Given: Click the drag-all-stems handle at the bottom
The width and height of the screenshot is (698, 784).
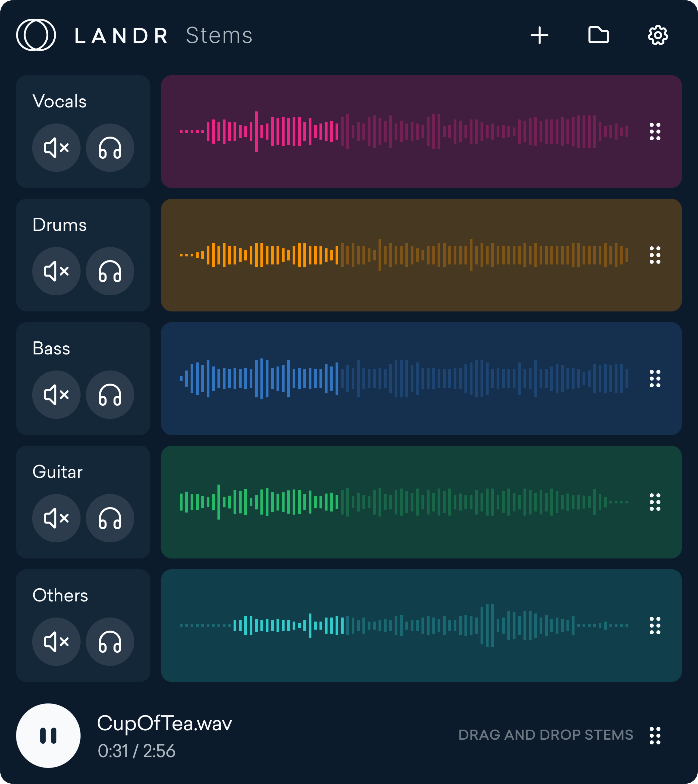Looking at the screenshot, I should 655,736.
